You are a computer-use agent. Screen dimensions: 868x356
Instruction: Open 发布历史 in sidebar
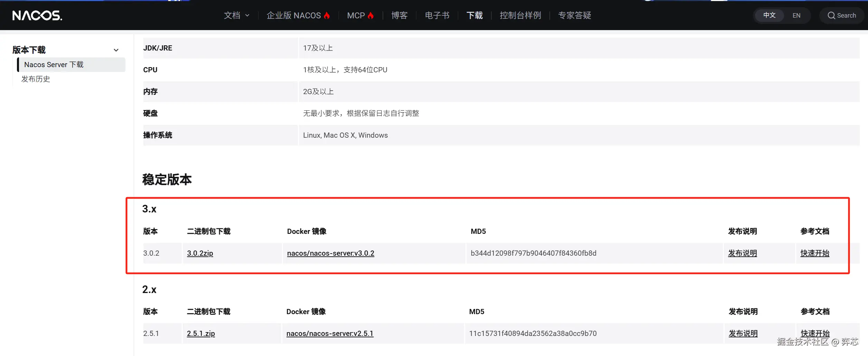pyautogui.click(x=36, y=79)
